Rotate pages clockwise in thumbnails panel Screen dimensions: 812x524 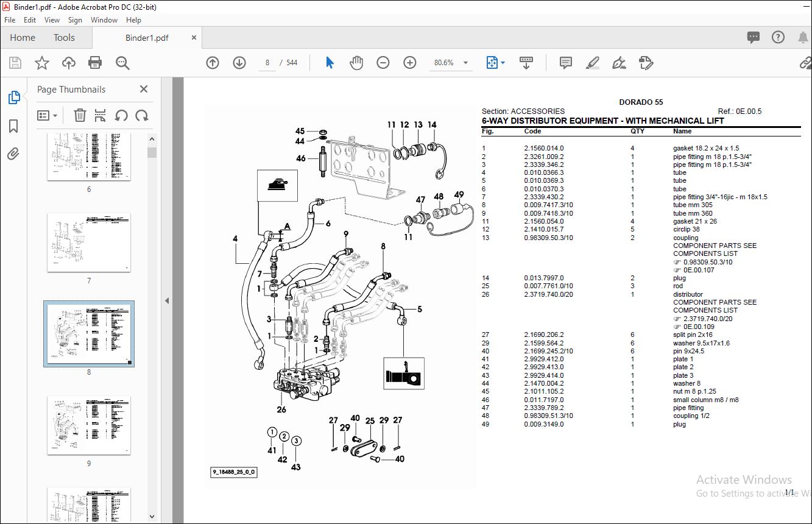142,115
